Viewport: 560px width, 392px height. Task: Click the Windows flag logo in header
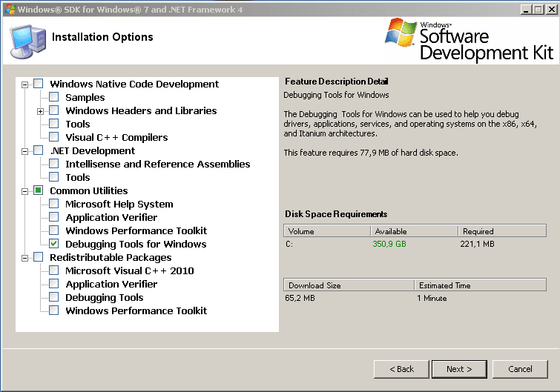click(401, 33)
